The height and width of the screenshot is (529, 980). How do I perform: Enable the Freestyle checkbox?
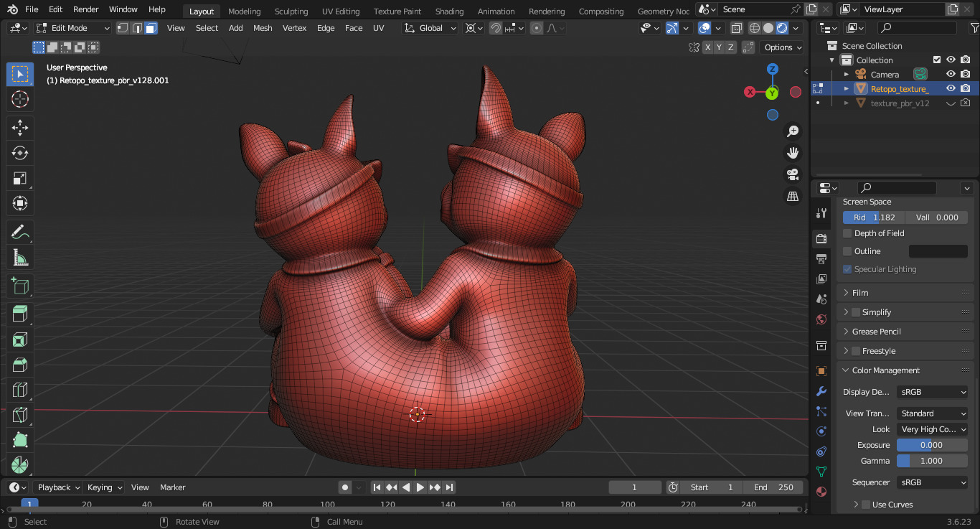(x=855, y=351)
